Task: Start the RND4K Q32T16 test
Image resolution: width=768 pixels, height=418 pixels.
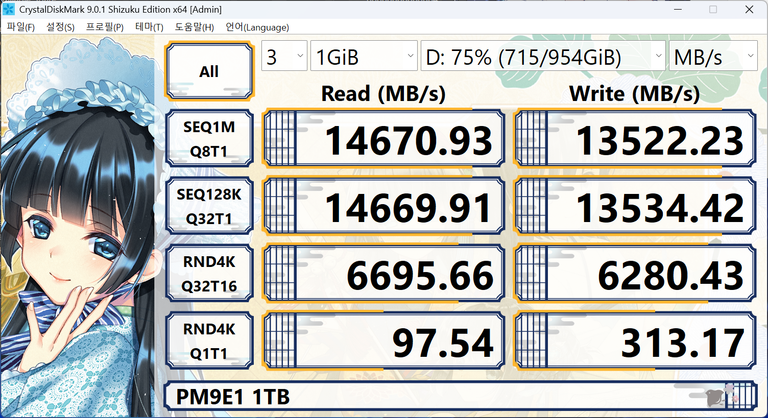Action: 209,273
